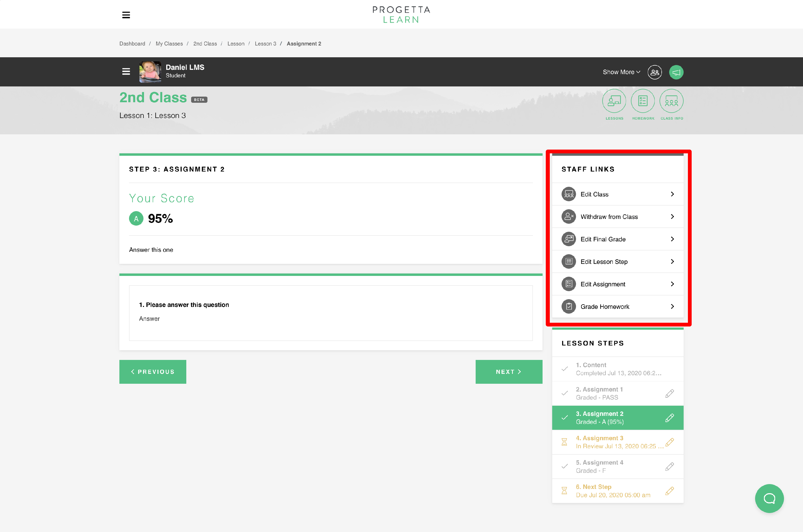This screenshot has width=803, height=532.
Task: Click the 95% score text
Action: (161, 218)
